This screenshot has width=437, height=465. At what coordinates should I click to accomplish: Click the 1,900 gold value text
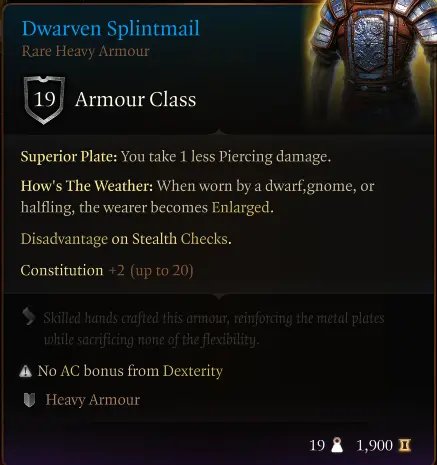[x=375, y=446]
